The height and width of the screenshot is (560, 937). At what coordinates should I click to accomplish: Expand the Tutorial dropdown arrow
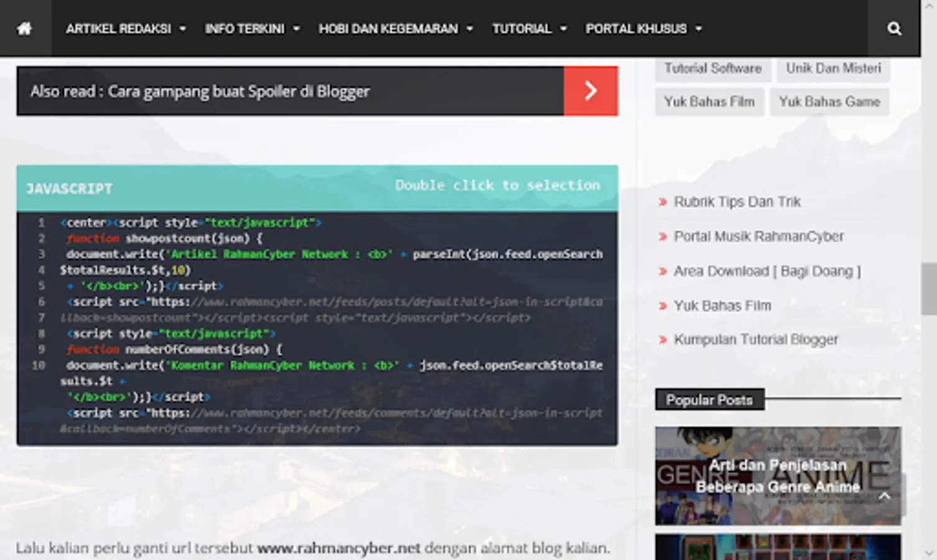tap(563, 29)
